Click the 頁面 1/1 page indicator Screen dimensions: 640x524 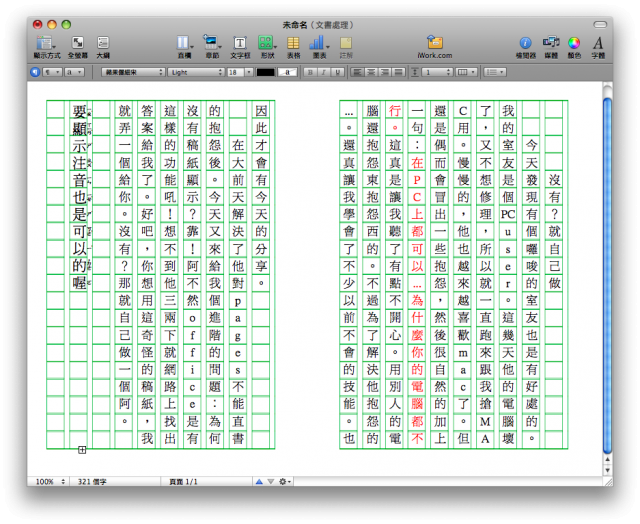point(183,482)
